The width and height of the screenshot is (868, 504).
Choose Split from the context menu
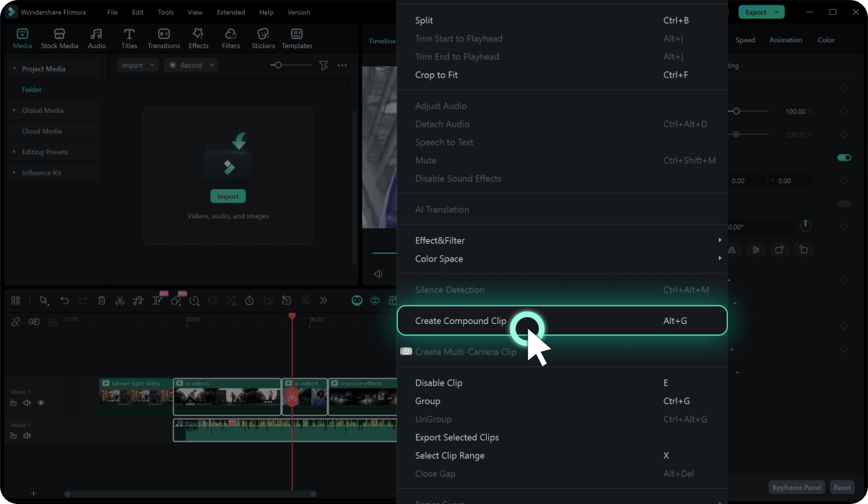pyautogui.click(x=562, y=20)
